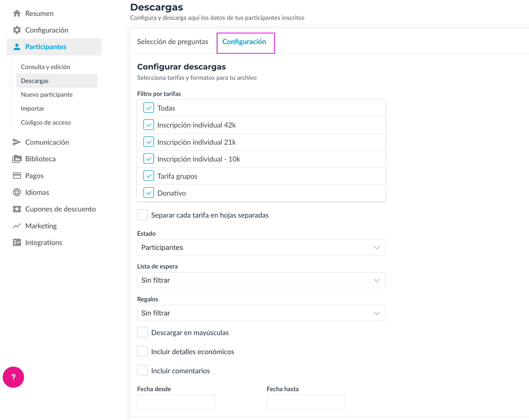Click the Idiomas globe icon
This screenshot has height=420, width=529.
pos(17,192)
